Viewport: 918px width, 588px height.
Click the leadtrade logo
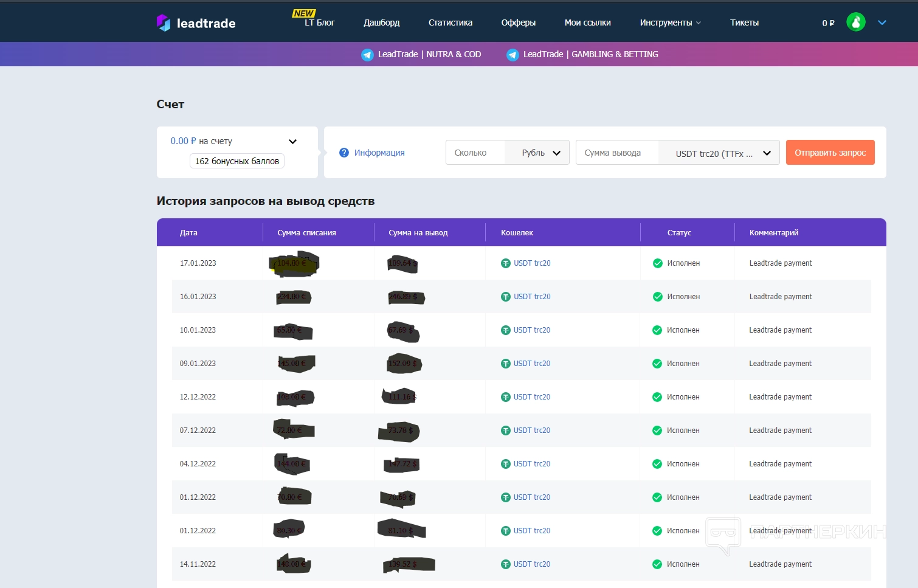point(196,23)
